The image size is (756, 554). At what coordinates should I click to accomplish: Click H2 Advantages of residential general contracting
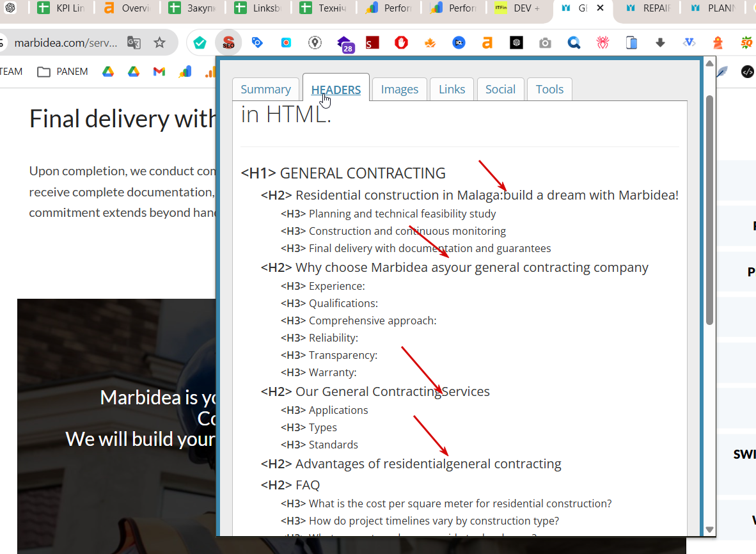pyautogui.click(x=411, y=464)
